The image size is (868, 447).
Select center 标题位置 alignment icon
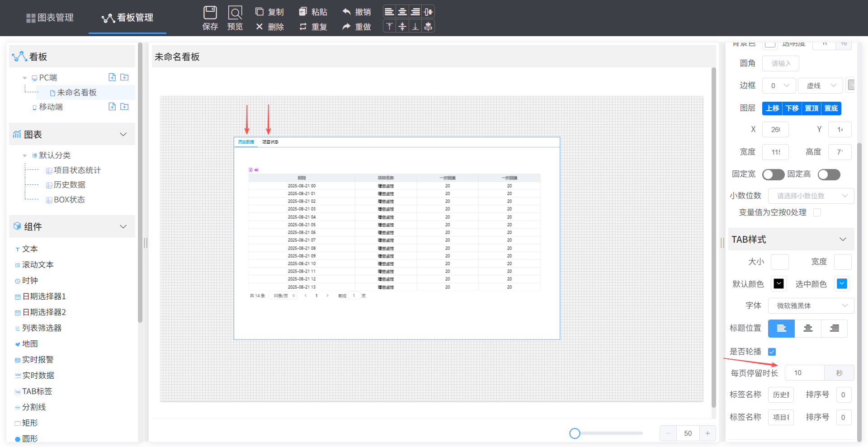[808, 329]
